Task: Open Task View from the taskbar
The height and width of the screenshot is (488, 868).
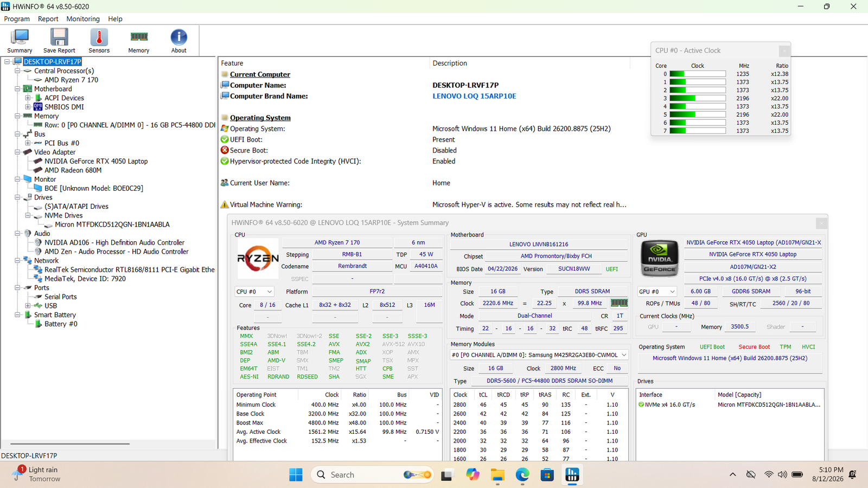Action: pyautogui.click(x=446, y=475)
